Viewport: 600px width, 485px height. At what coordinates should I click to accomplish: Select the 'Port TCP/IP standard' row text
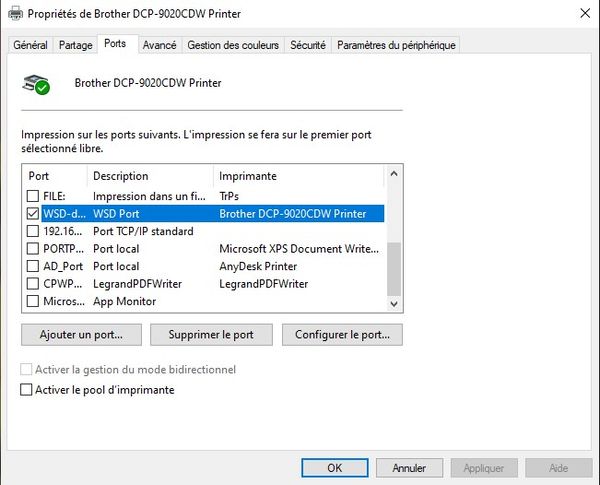click(x=143, y=231)
